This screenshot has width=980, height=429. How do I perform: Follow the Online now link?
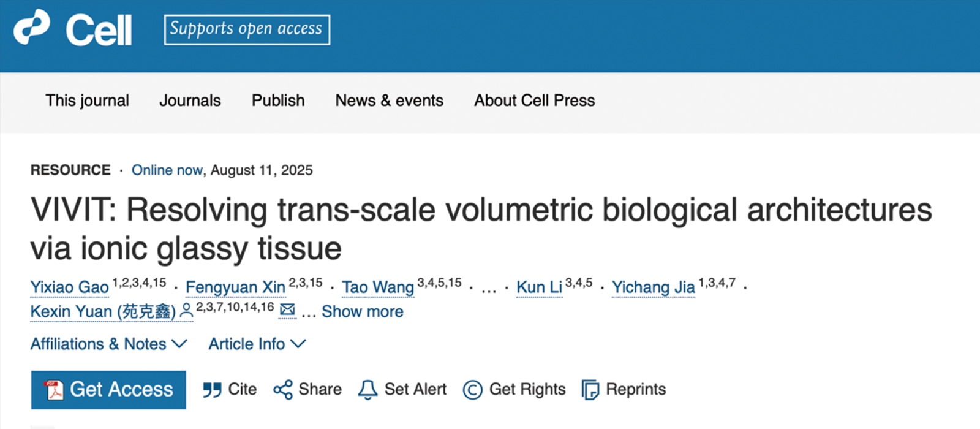167,170
